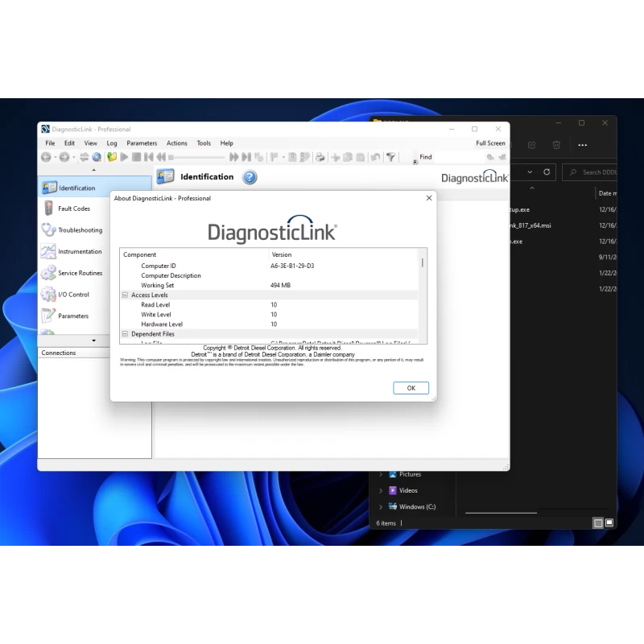Expand Videos in File Explorer tree

(x=381, y=490)
